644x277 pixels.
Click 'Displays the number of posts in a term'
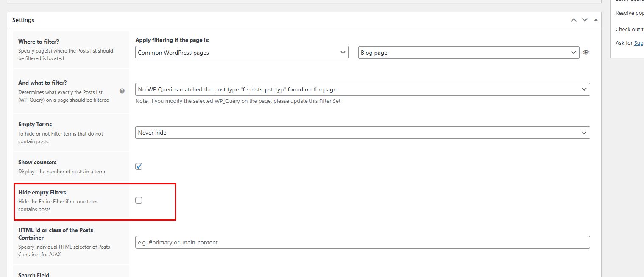click(61, 172)
